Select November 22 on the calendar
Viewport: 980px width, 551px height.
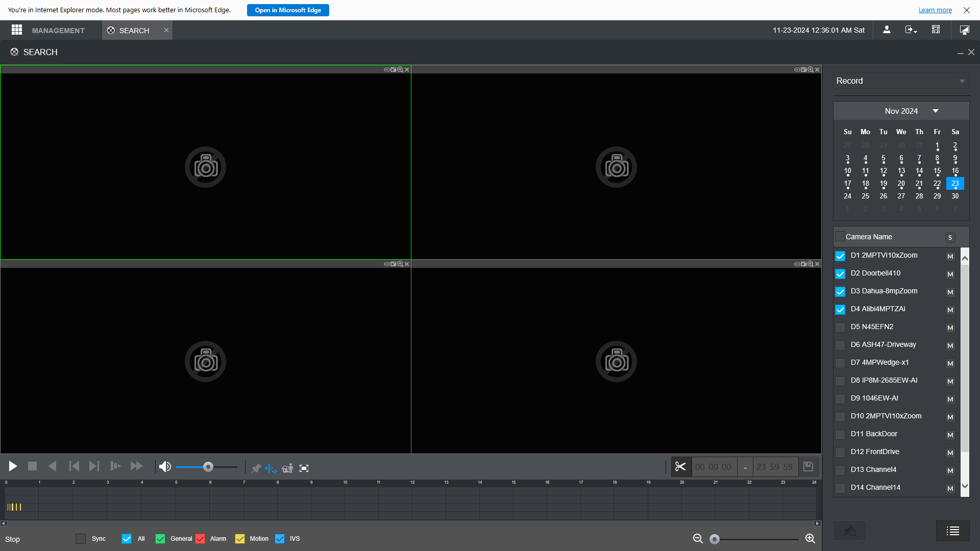[937, 184]
